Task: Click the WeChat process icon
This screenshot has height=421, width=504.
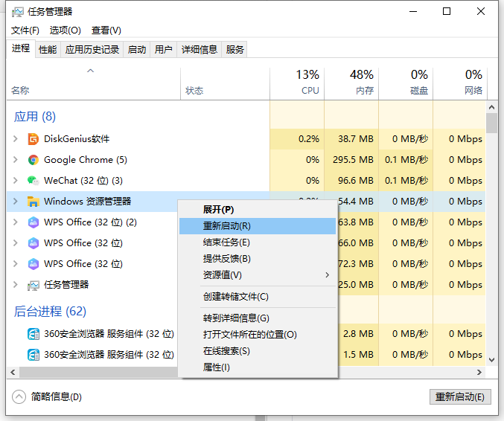Action: coord(34,181)
